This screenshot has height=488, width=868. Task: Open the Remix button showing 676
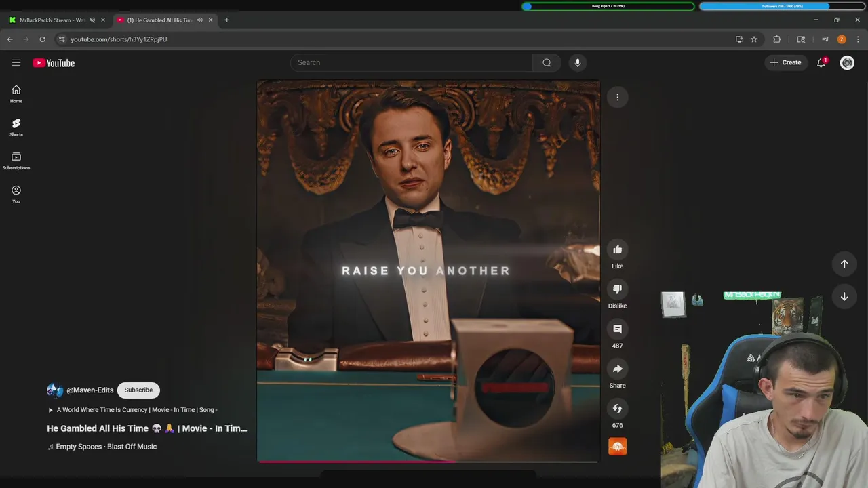pos(617,409)
